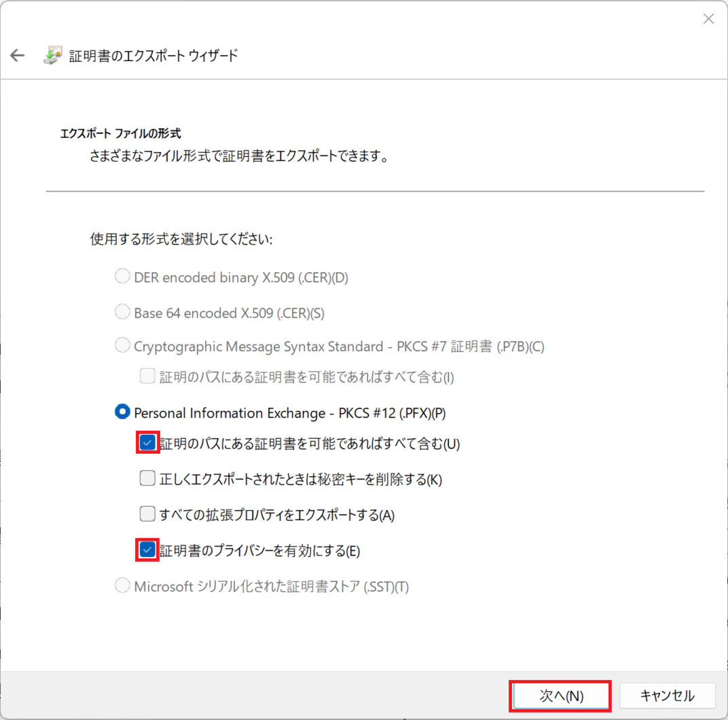Click the certificate export wizard icon
The width and height of the screenshot is (728, 720).
click(53, 55)
